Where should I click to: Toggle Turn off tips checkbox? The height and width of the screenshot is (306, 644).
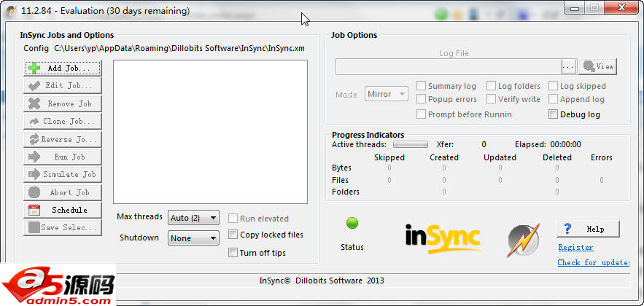point(233,253)
